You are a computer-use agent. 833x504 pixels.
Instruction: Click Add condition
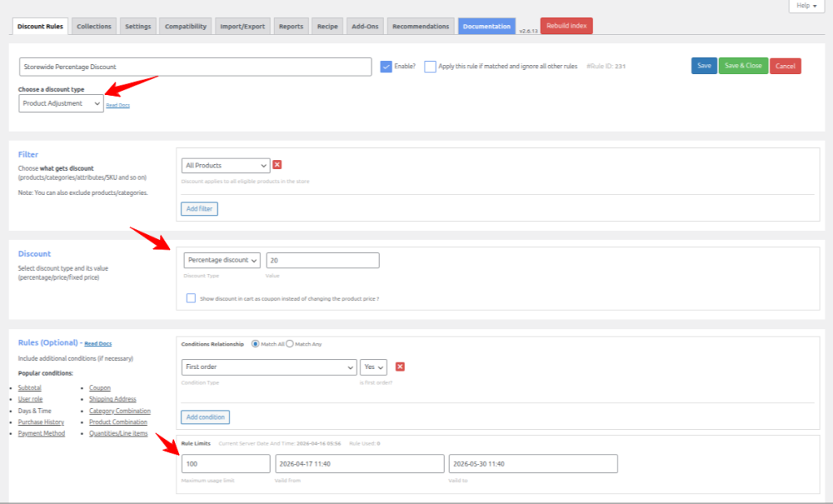tap(205, 417)
